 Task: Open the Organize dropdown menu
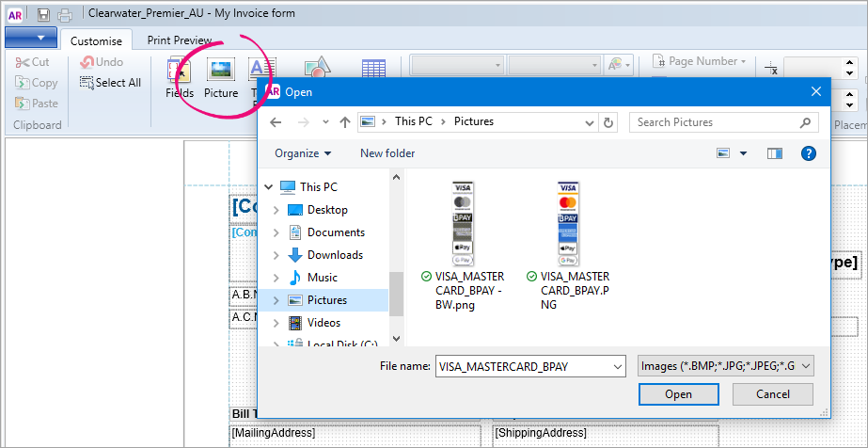pyautogui.click(x=303, y=153)
